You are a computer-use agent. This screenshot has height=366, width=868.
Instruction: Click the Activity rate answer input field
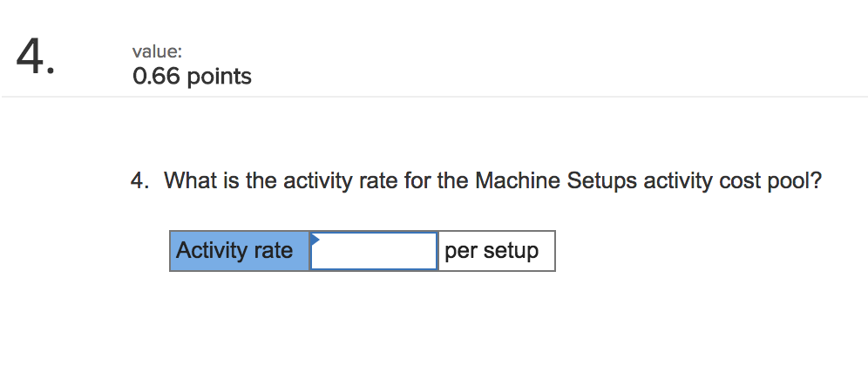[x=375, y=252]
